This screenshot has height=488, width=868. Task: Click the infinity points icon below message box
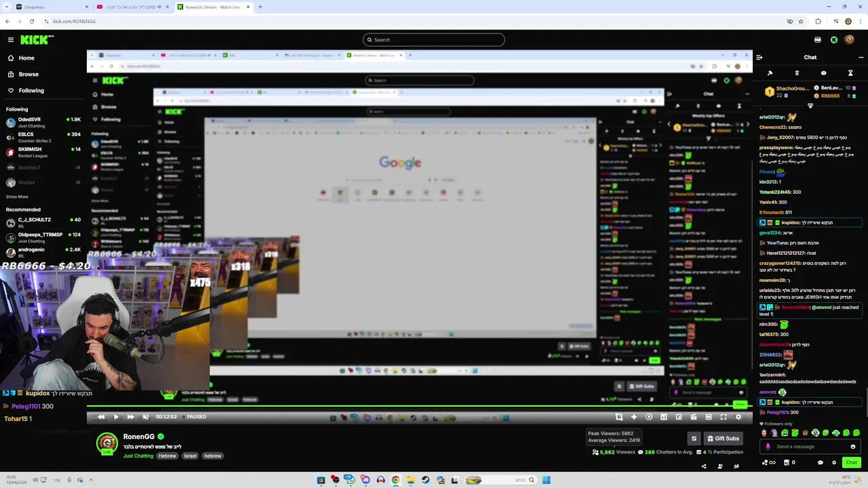(x=769, y=463)
